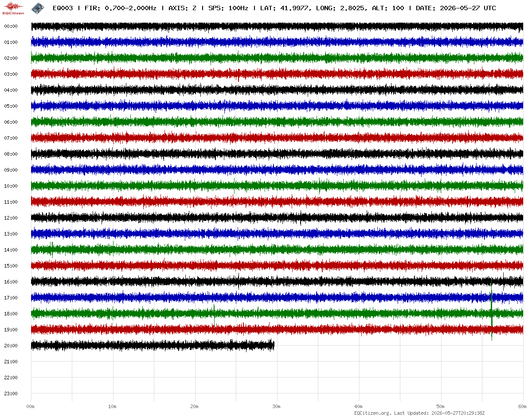Select the 18:00 hour row label

[11, 314]
